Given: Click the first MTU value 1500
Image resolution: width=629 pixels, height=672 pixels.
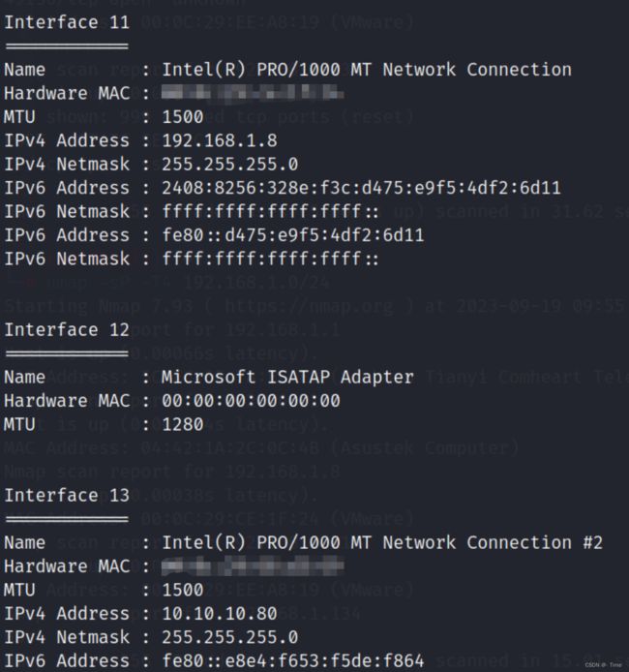Looking at the screenshot, I should (x=183, y=117).
